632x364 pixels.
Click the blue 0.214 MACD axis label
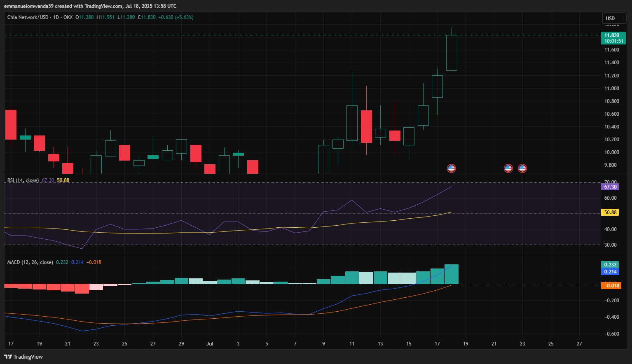610,272
